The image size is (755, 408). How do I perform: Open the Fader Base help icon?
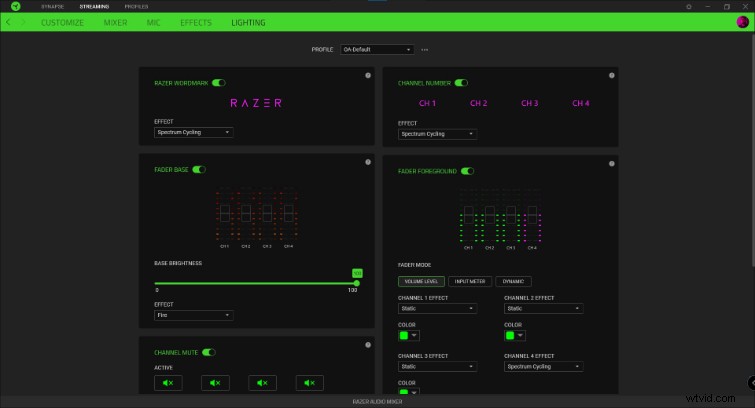pyautogui.click(x=368, y=162)
